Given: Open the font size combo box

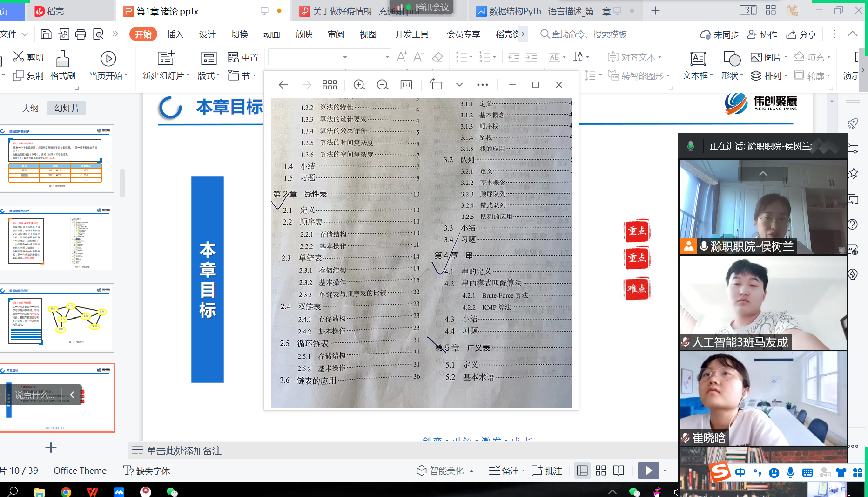Looking at the screenshot, I should point(370,57).
